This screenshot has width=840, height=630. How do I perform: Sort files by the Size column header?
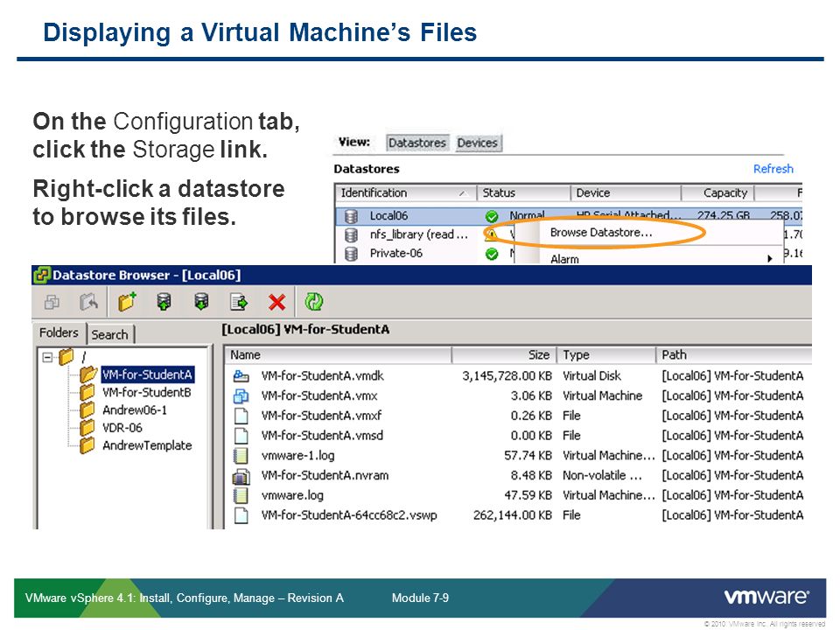point(505,355)
